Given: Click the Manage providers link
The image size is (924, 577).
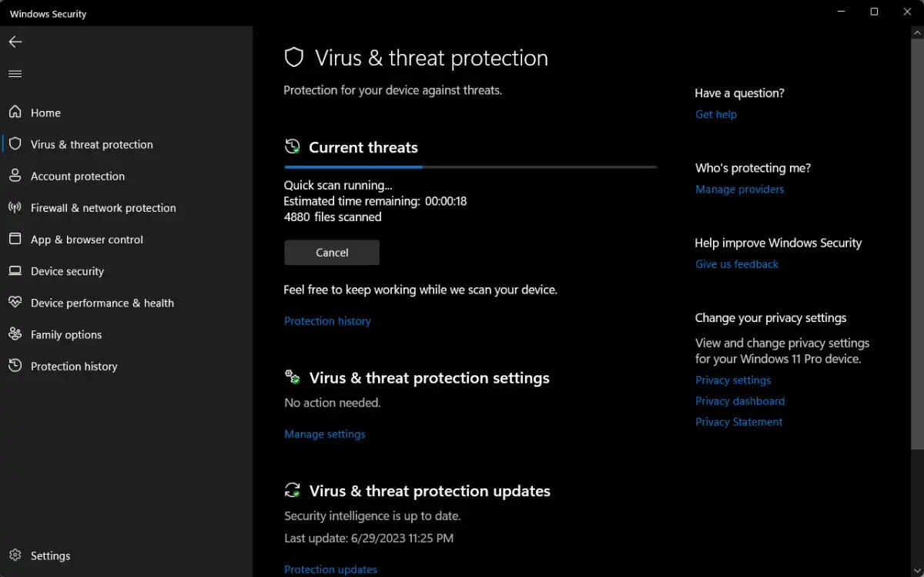Looking at the screenshot, I should [739, 190].
